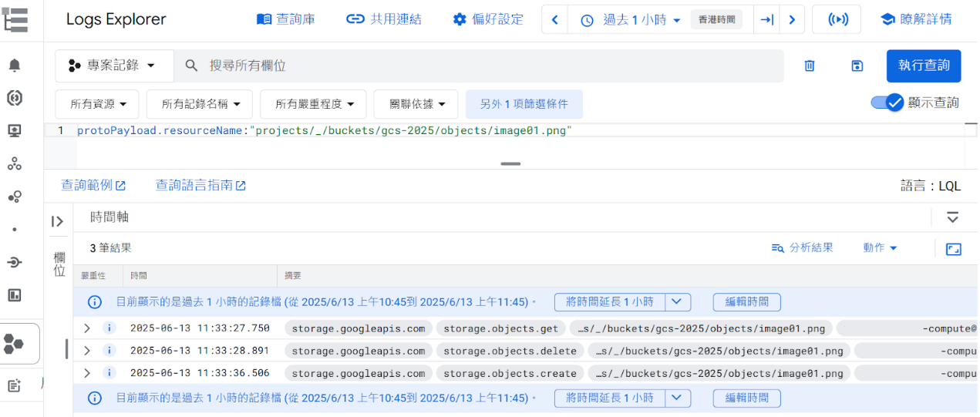Expand the 欄位 fields side panel
The width and height of the screenshot is (980, 417).
[58, 222]
